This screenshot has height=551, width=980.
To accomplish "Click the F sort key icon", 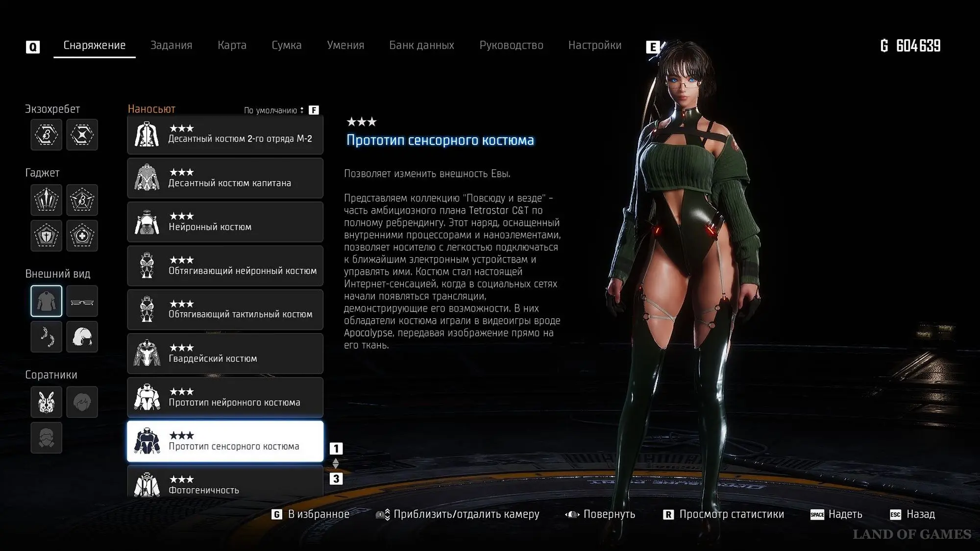I will (314, 110).
